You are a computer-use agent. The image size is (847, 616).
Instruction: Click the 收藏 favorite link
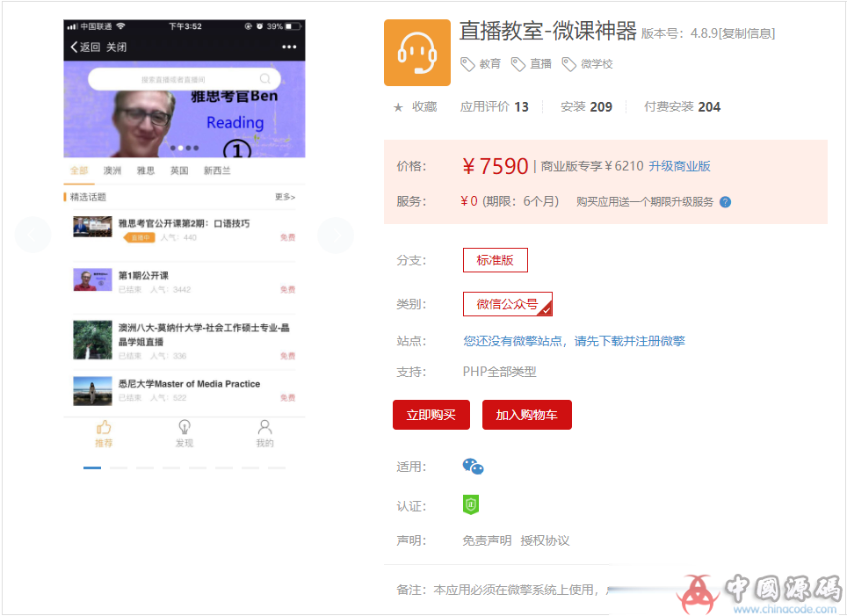click(424, 107)
